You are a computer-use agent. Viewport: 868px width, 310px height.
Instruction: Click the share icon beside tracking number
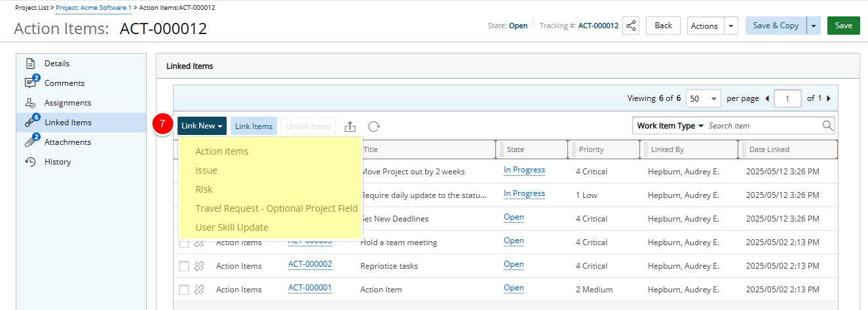click(x=631, y=26)
